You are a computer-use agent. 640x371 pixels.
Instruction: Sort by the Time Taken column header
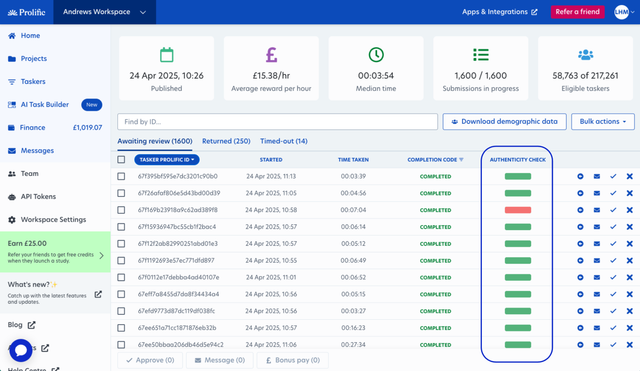tap(353, 160)
